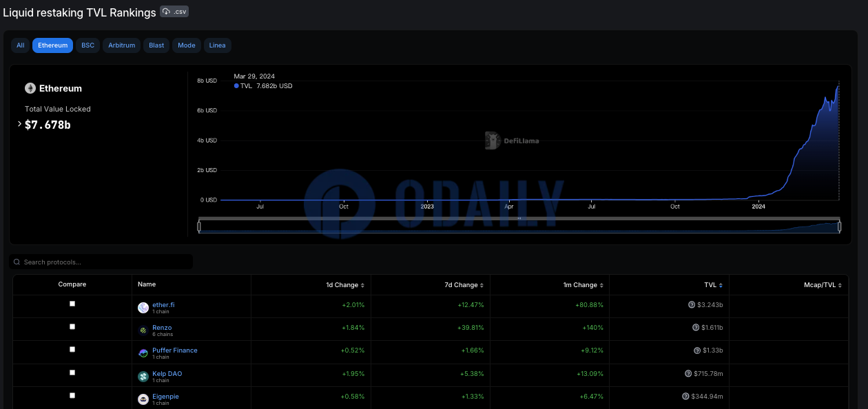Switch to the All chains tab
This screenshot has width=868, height=409.
click(x=21, y=45)
